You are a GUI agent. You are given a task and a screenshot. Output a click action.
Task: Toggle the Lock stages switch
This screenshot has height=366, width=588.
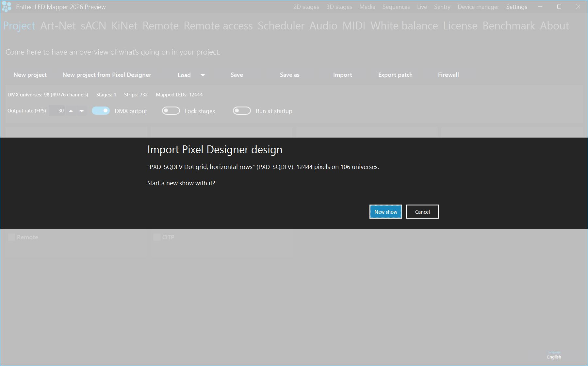[171, 111]
